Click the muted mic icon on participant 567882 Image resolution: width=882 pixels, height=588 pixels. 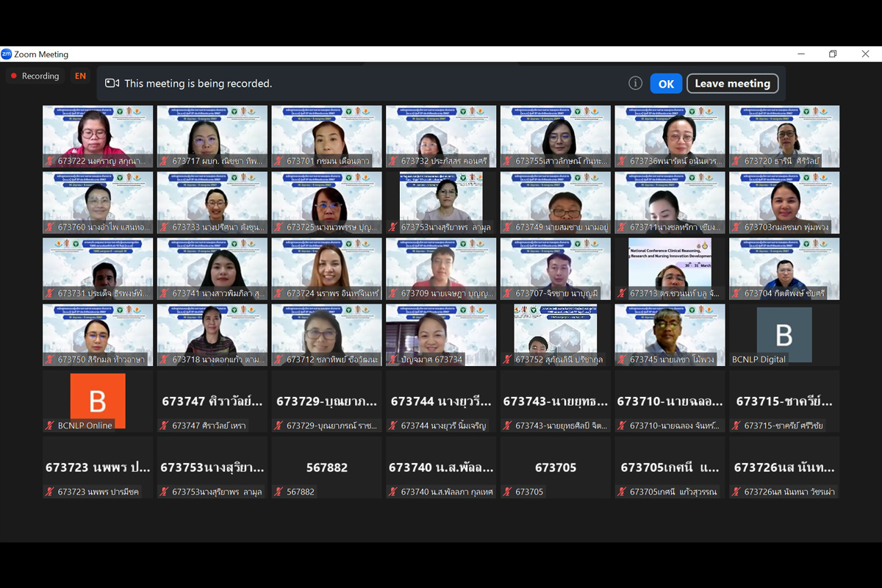279,492
